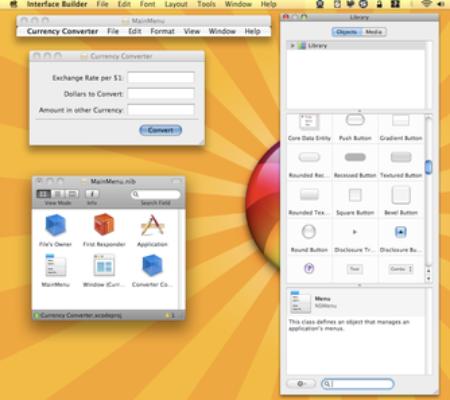450x400 pixels.
Task: Click the search field at Library bottom
Action: 357,384
